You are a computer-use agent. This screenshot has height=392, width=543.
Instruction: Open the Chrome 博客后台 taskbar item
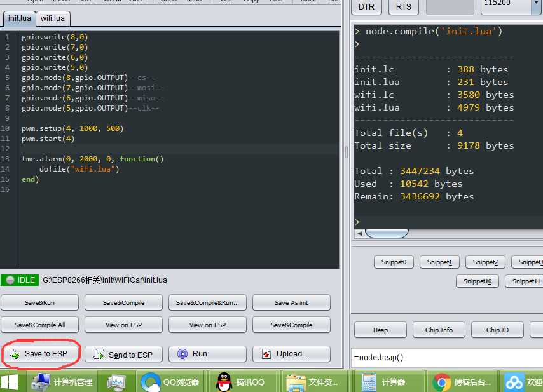click(x=462, y=382)
